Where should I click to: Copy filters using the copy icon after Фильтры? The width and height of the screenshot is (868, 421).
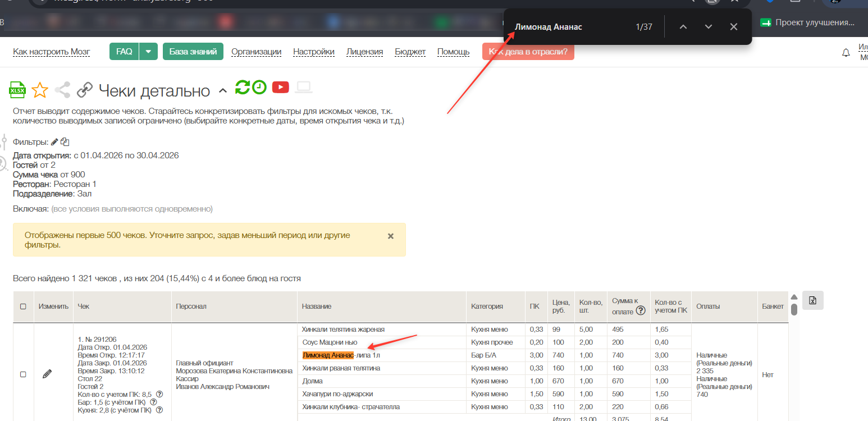[65, 142]
